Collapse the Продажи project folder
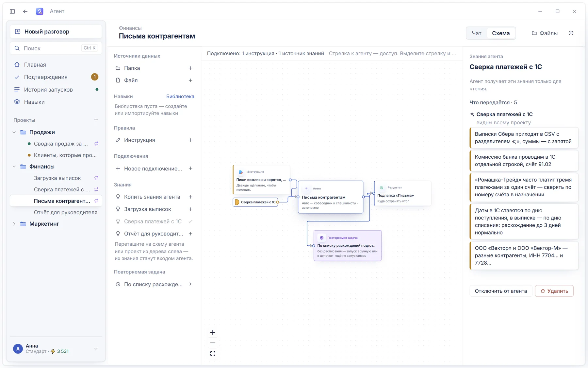This screenshot has height=368, width=588. coord(14,132)
